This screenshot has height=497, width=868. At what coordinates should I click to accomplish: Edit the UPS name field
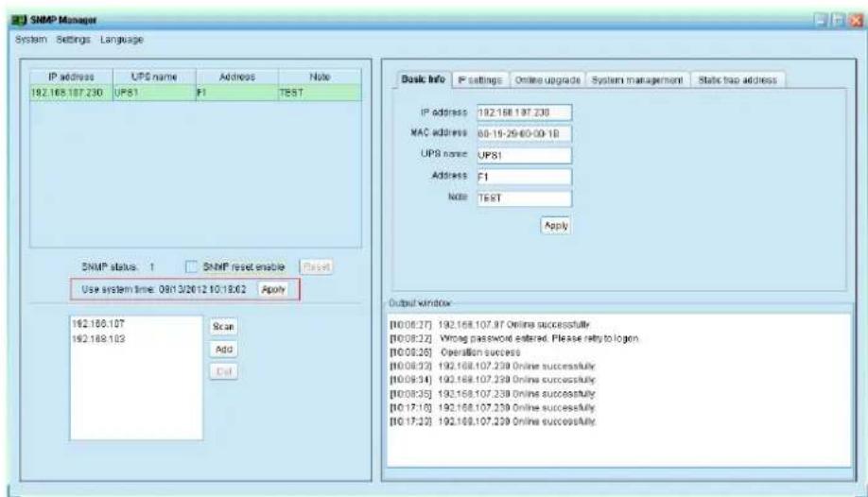pyautogui.click(x=524, y=155)
